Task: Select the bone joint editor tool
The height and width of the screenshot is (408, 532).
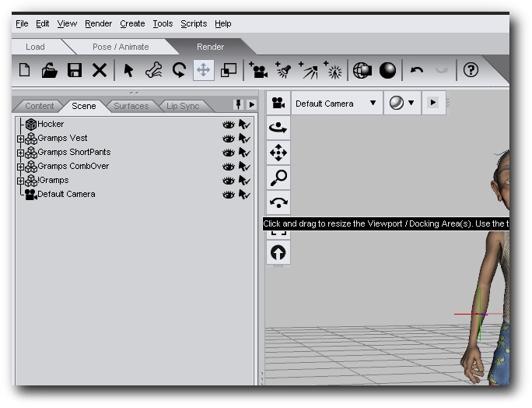Action: point(153,70)
